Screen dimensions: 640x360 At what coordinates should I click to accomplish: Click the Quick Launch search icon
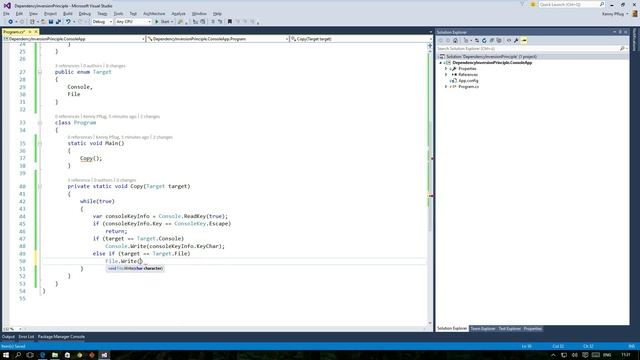point(602,4)
